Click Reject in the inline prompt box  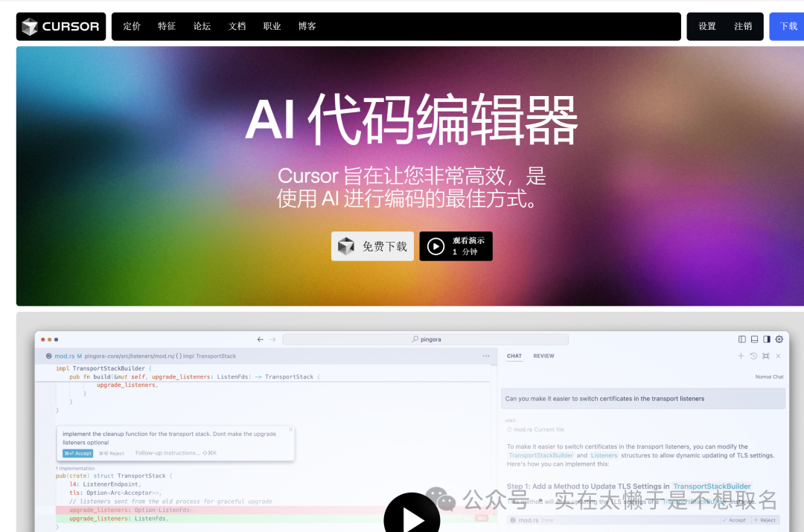(x=112, y=453)
